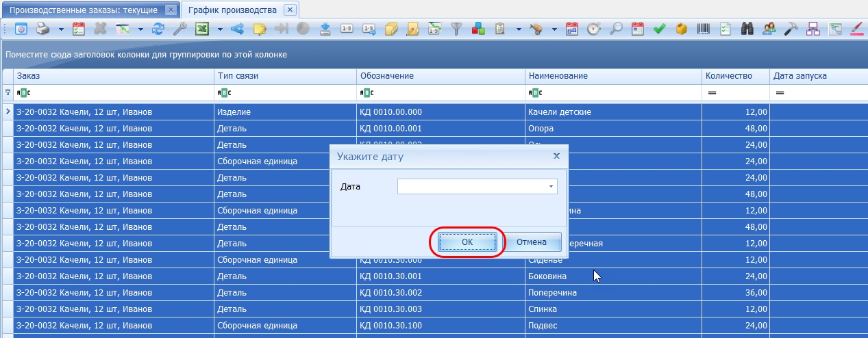This screenshot has height=338, width=868.
Task: Close the Производственные заказы tab
Action: 171,10
